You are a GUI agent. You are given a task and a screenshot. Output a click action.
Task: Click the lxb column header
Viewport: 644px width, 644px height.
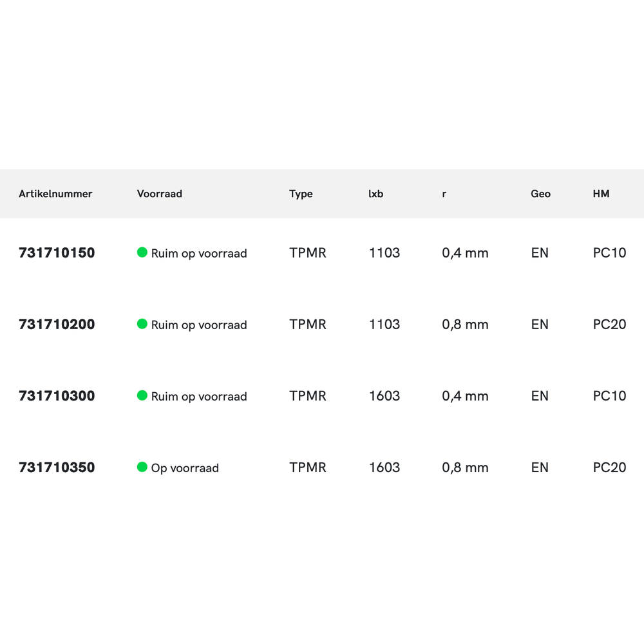[x=375, y=194]
